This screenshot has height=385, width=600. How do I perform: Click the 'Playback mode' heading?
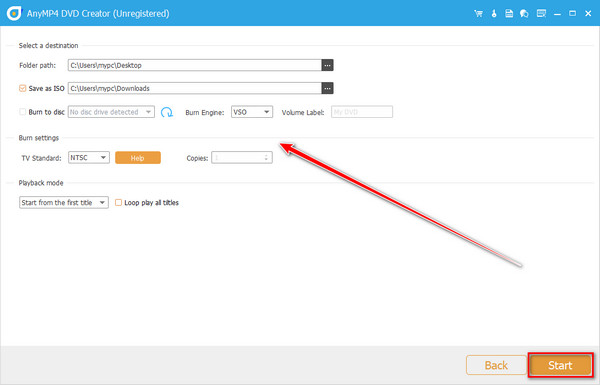(x=41, y=183)
